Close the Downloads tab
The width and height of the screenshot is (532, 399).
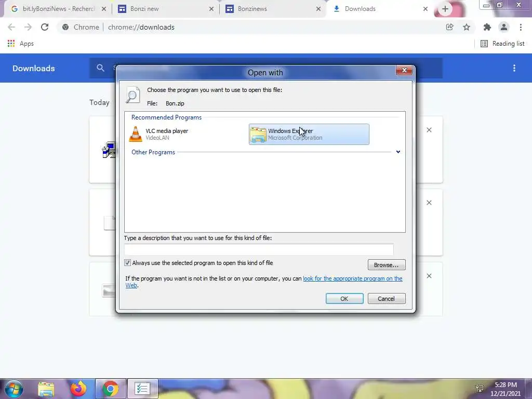(x=425, y=9)
